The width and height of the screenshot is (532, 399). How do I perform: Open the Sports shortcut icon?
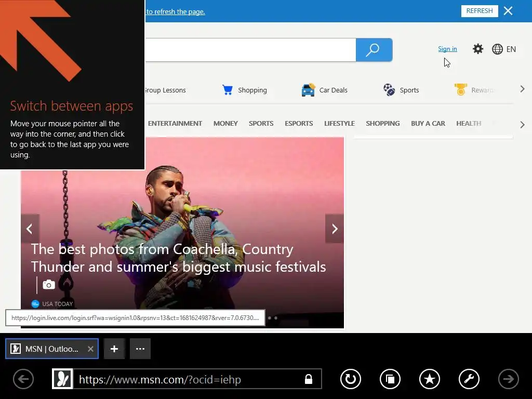pyautogui.click(x=401, y=90)
